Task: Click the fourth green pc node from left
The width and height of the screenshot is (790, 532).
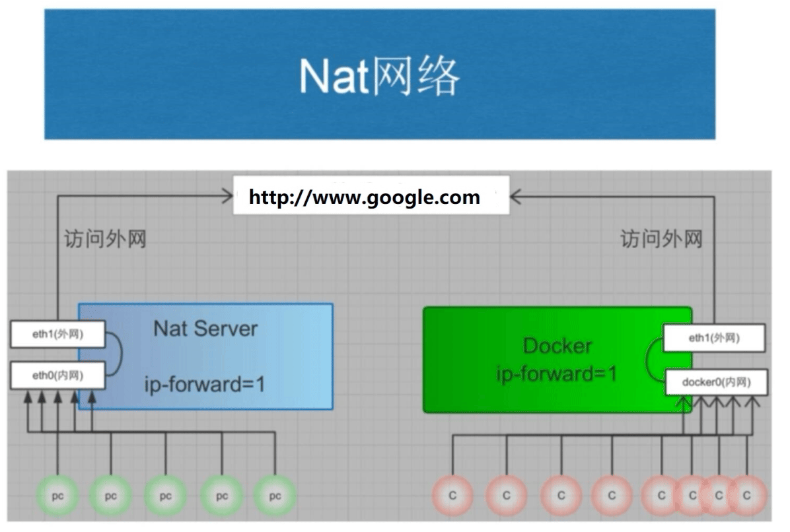Action: tap(221, 496)
